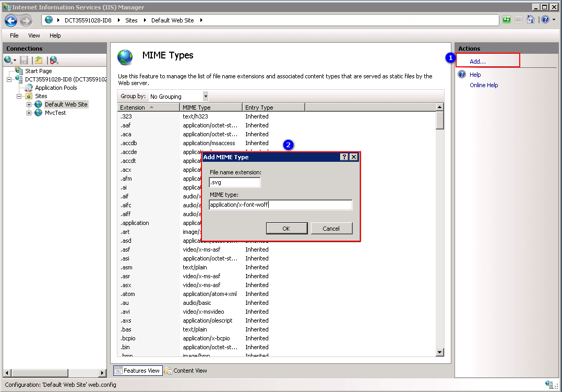This screenshot has height=392, width=562.
Task: Select Start Page in Connections tree
Action: pos(38,71)
